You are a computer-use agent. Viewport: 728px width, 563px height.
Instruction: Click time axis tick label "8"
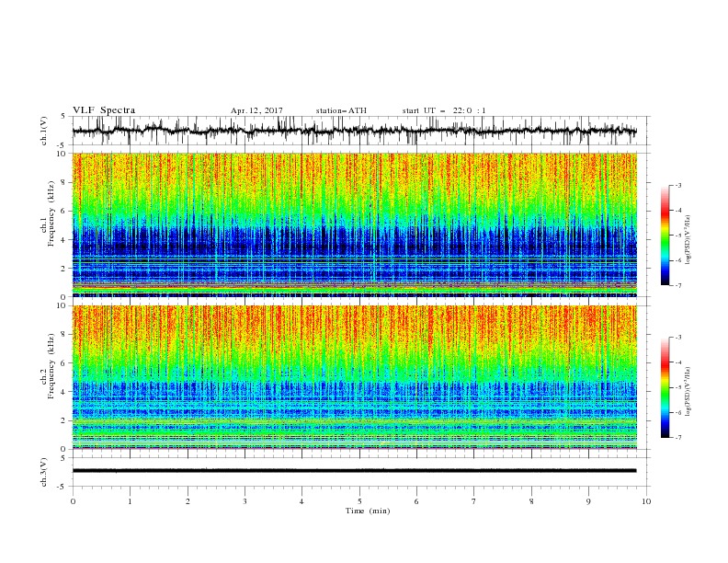[531, 501]
